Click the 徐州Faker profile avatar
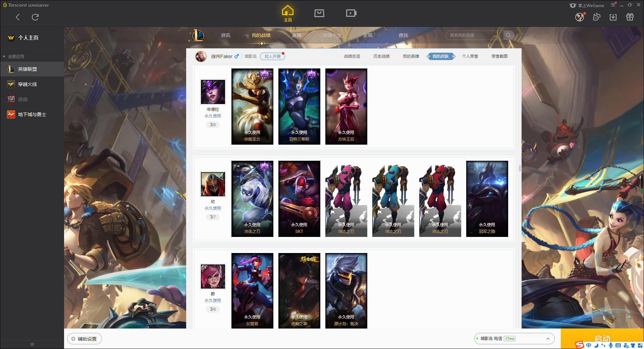 tap(201, 56)
